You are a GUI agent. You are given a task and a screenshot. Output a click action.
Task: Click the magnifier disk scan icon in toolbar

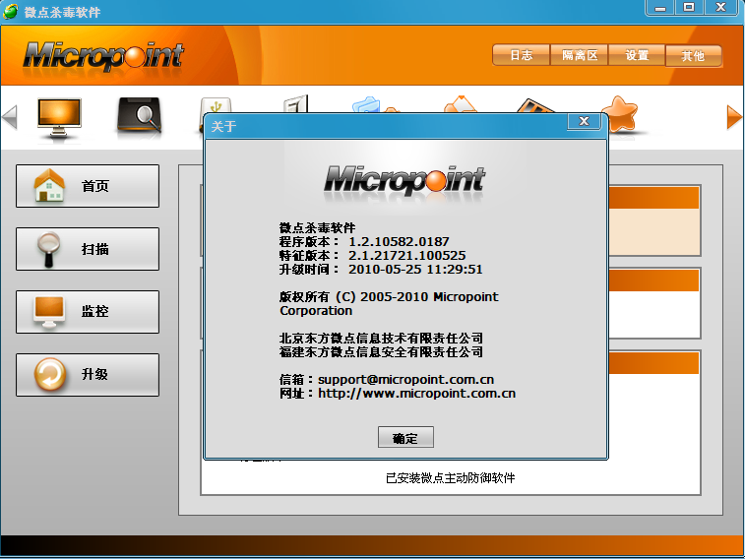tap(139, 115)
